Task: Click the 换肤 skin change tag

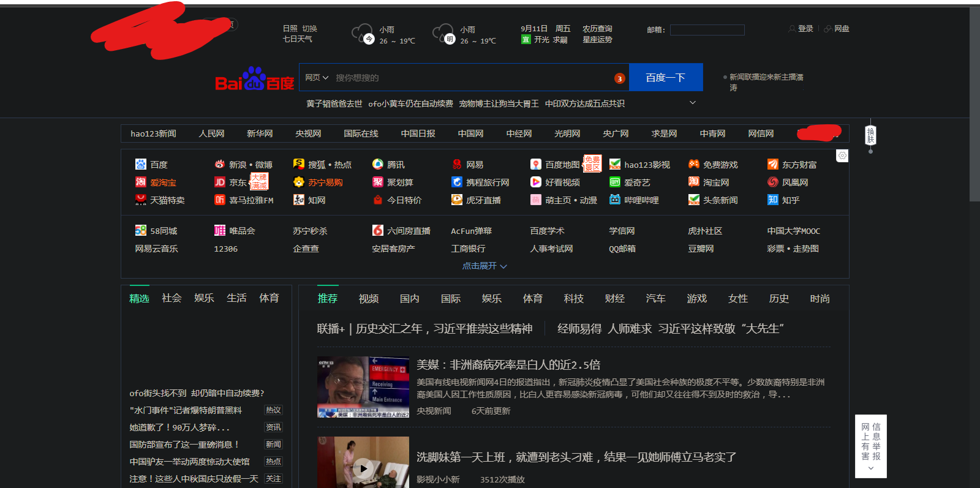Action: click(x=870, y=135)
